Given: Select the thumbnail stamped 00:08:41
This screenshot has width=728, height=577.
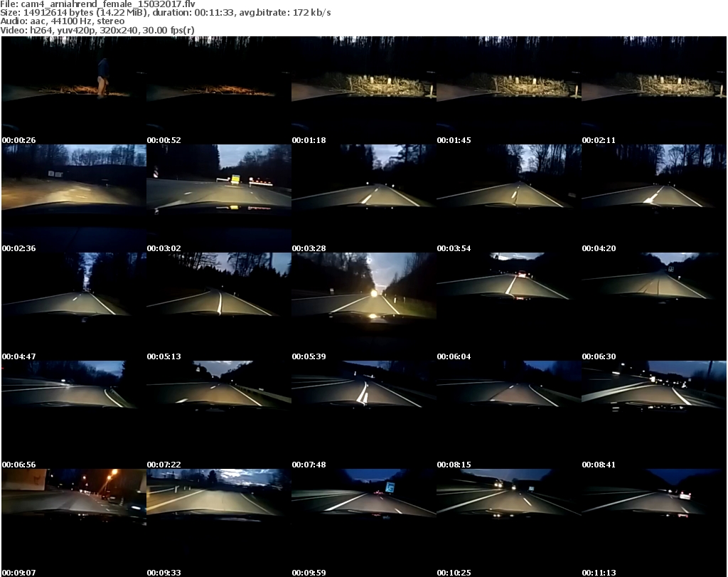Looking at the screenshot, I should pos(654,415).
